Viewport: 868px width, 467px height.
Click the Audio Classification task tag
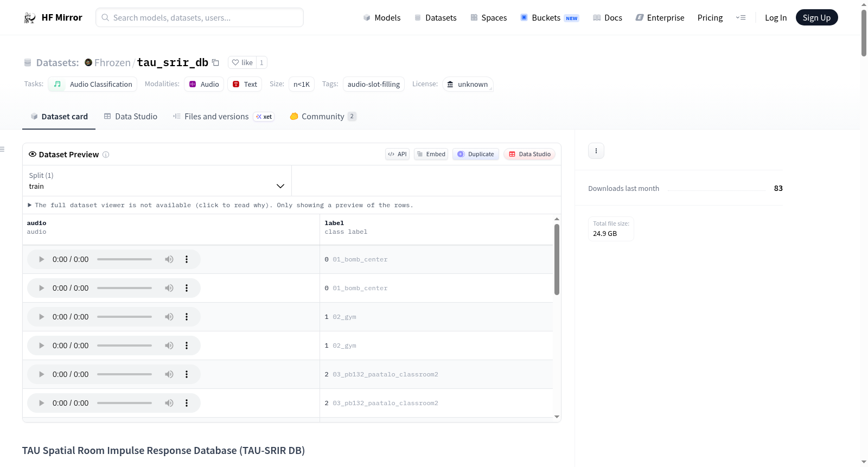click(93, 84)
